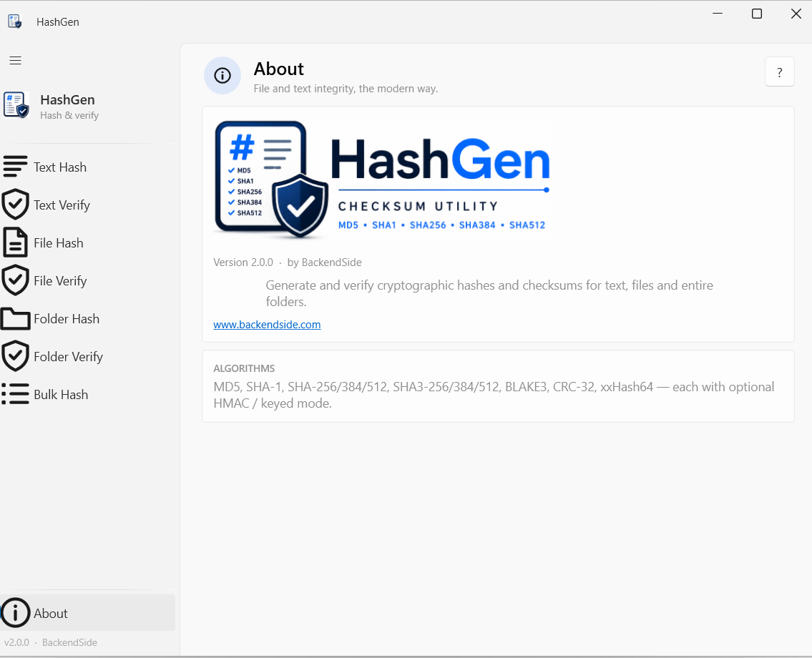Click the File Hash document icon
The width and height of the screenshot is (812, 658).
tap(15, 242)
